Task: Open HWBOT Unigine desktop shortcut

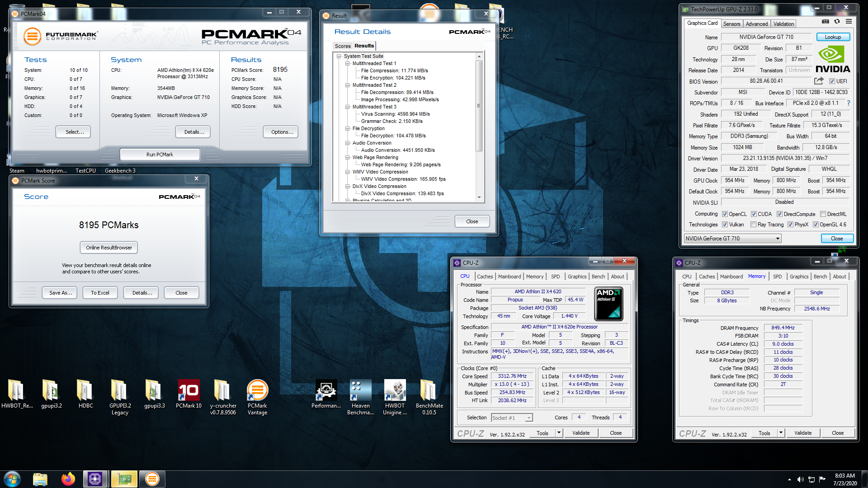Action: coord(395,397)
